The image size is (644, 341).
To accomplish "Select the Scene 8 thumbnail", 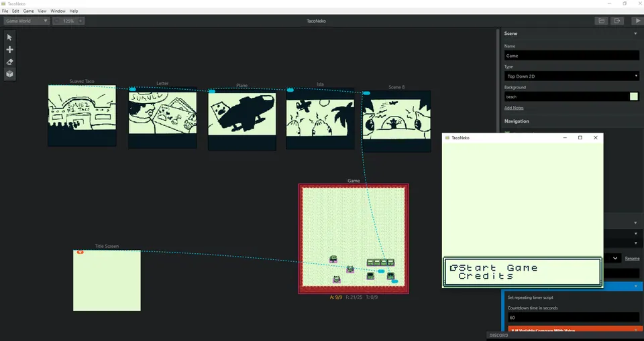I will point(396,121).
